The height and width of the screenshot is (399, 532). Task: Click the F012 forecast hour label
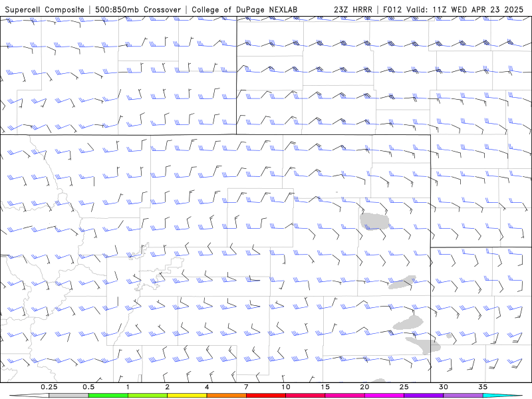tap(393, 9)
